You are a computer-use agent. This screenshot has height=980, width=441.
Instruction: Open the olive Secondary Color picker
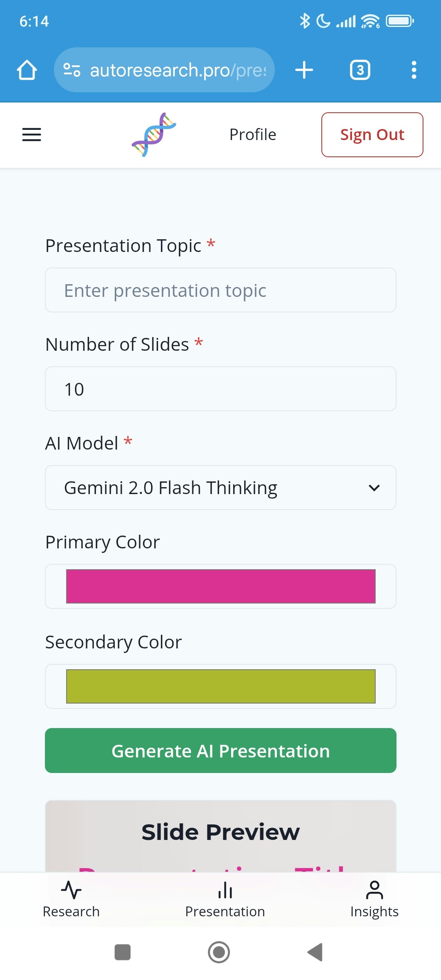click(220, 686)
